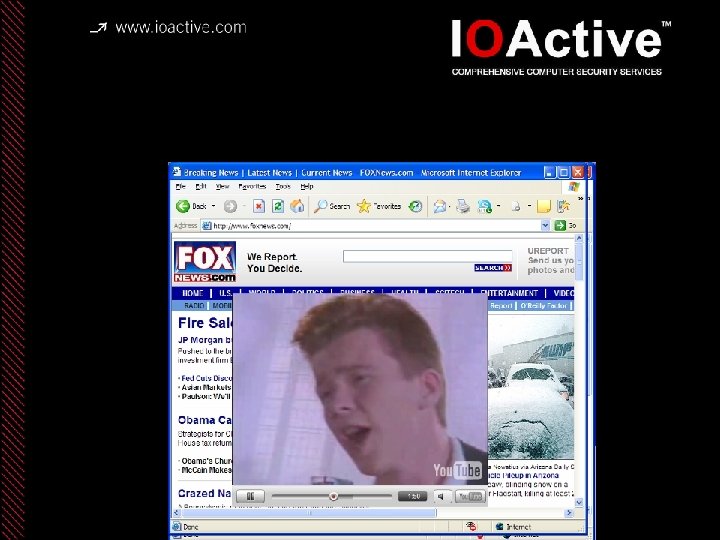Click the blue SEARCH button on the page
Image resolution: width=720 pixels, height=540 pixels.
click(x=493, y=268)
